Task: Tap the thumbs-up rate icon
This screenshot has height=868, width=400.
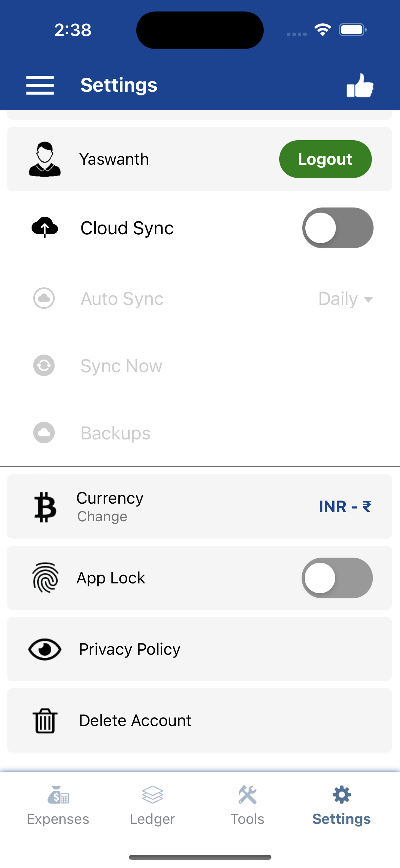Action: (x=360, y=86)
